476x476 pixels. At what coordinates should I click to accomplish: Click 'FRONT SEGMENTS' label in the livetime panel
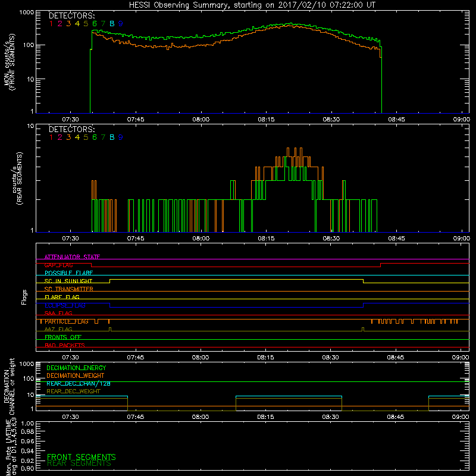82,457
